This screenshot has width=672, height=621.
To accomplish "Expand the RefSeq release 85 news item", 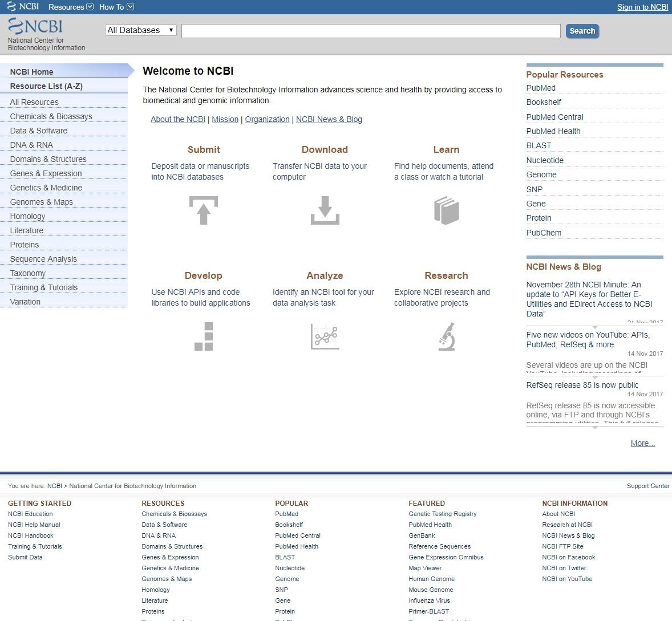I will (595, 427).
